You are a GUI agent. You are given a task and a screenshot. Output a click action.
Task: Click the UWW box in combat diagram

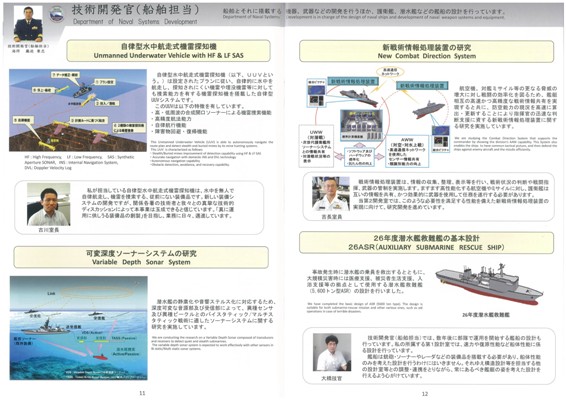(316, 146)
